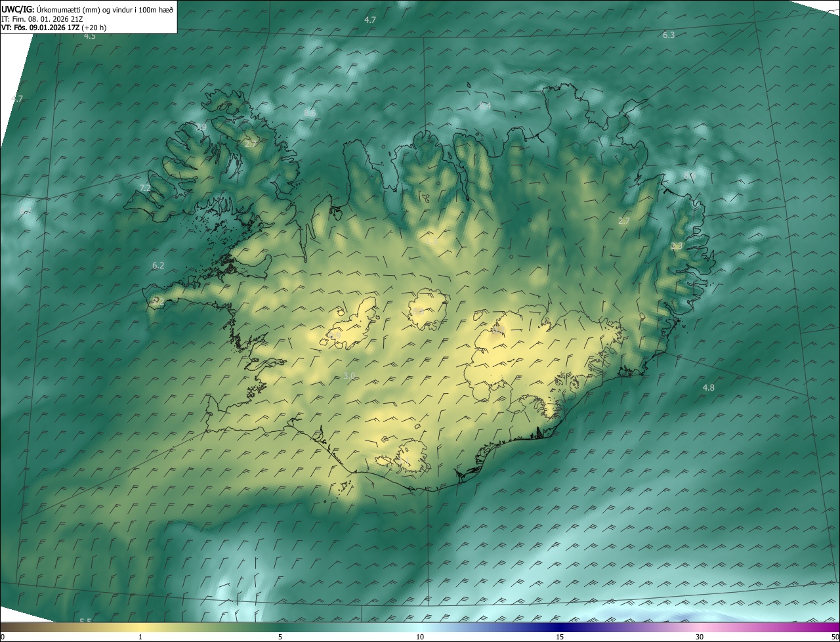Click the colour scale tick label 15

(560, 637)
